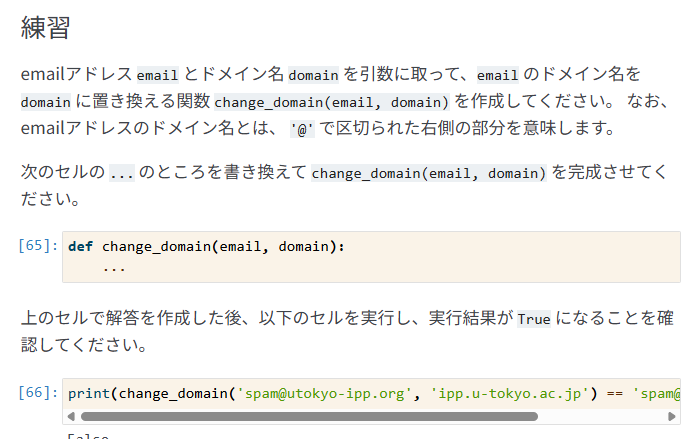Click the horizontal scrollbar thumb of cell 66
Image resolution: width=694 pixels, height=439 pixels.
pos(309,416)
